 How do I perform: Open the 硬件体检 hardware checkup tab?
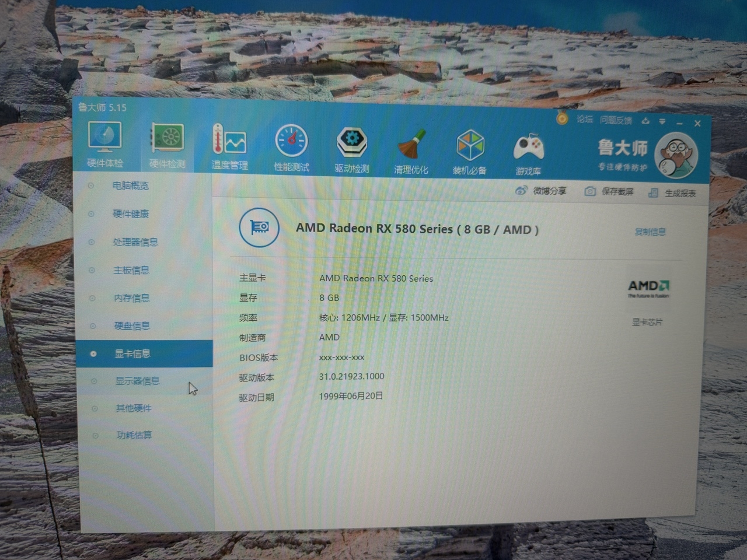pyautogui.click(x=105, y=145)
